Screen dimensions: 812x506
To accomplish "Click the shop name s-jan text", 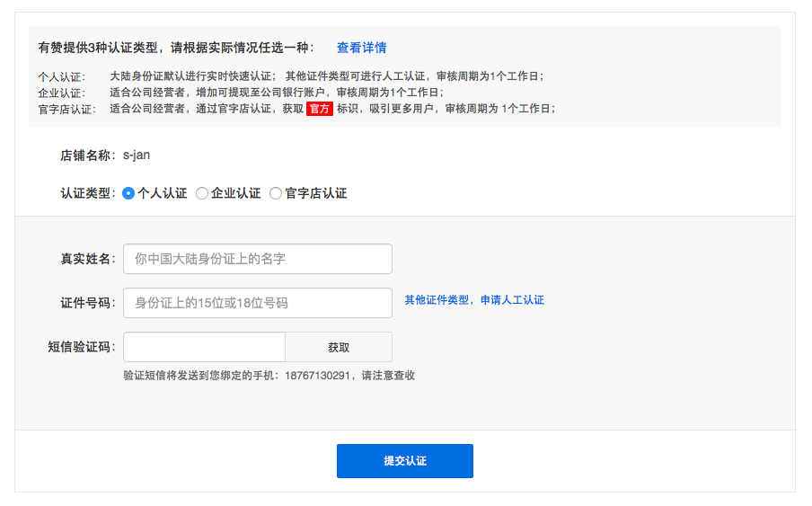I will click(x=137, y=155).
